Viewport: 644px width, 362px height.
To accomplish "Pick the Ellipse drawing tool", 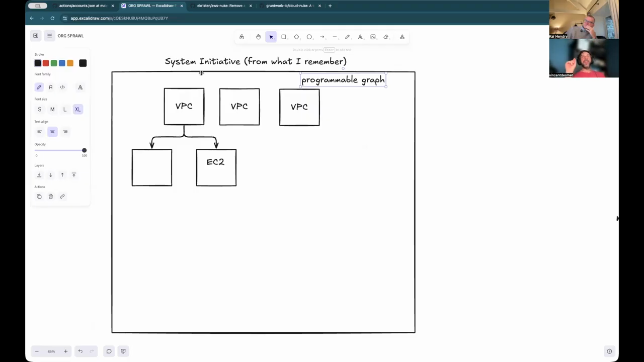I will 309,37.
